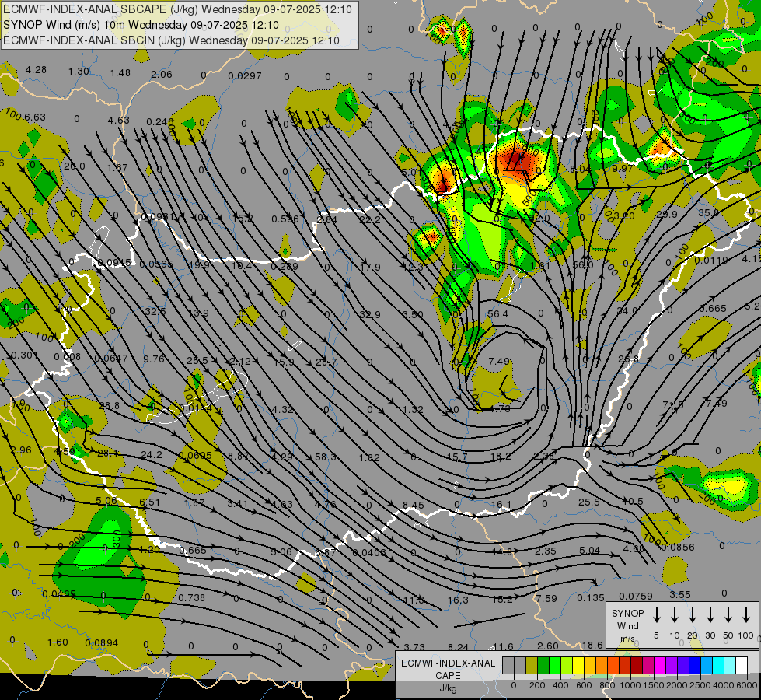Pick the olive 100-200 CAPE color swatch
761x700 pixels.
(532, 666)
